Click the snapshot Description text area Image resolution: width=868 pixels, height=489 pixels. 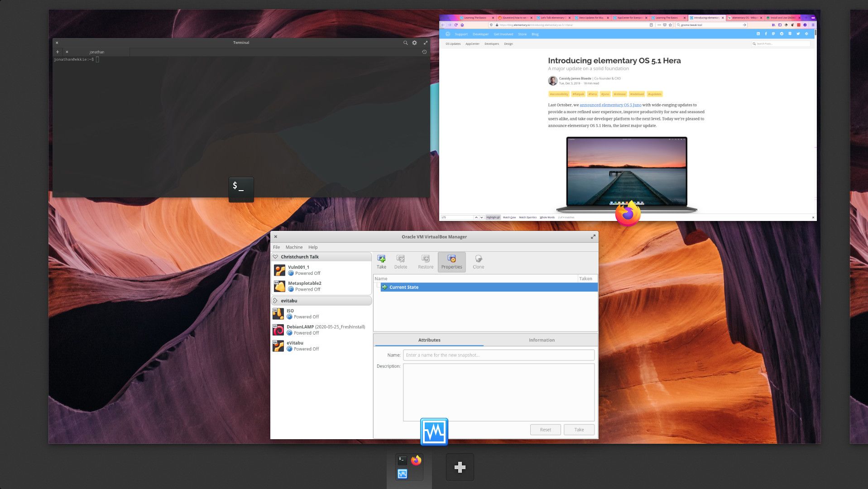499,392
